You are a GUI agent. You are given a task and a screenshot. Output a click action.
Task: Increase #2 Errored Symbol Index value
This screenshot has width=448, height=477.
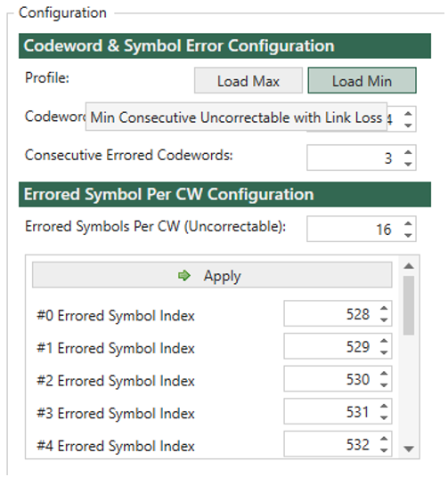[384, 373]
